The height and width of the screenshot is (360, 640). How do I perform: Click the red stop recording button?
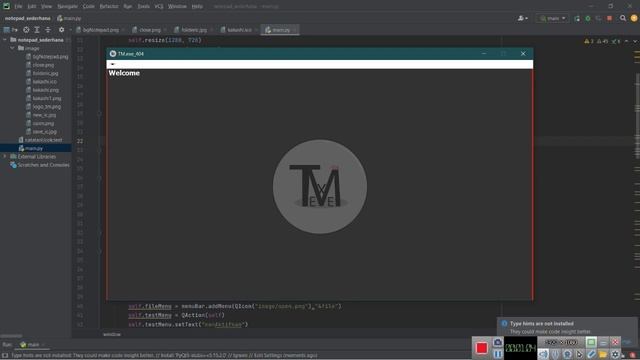(482, 348)
